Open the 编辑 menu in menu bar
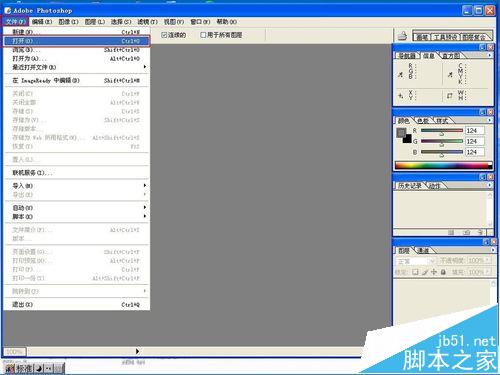This screenshot has height=375, width=500. point(42,22)
